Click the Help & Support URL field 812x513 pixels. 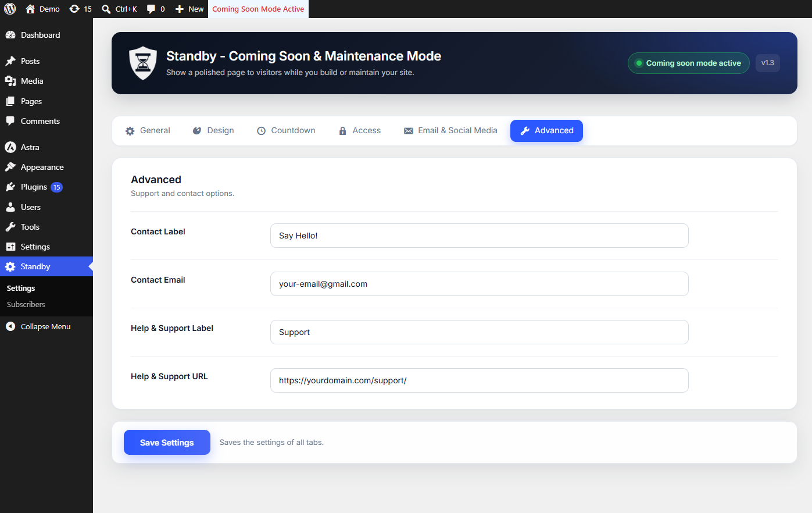tap(480, 380)
